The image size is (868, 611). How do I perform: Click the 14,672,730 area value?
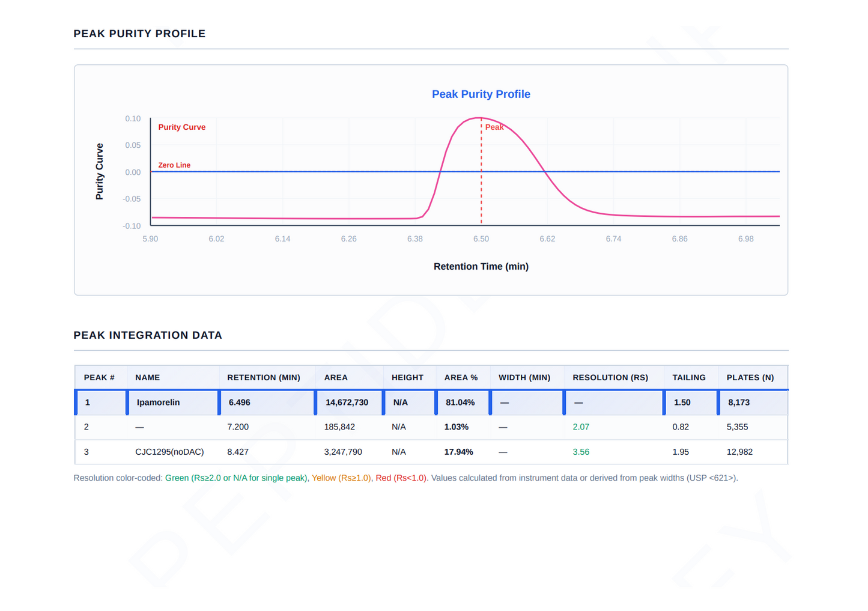pyautogui.click(x=347, y=403)
